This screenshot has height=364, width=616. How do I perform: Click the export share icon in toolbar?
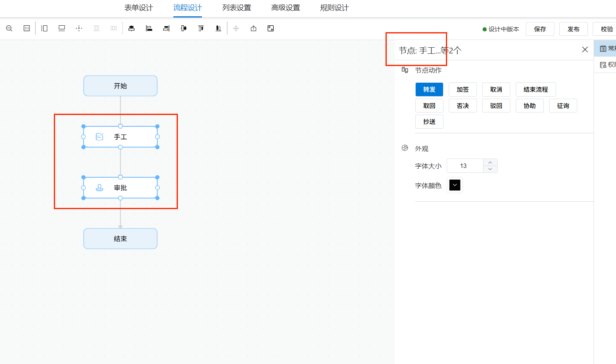[x=253, y=29]
